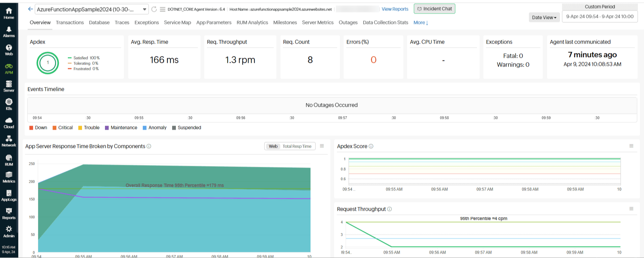The width and height of the screenshot is (644, 258).
Task: Click the orange Down legend color swatch
Action: coord(31,128)
